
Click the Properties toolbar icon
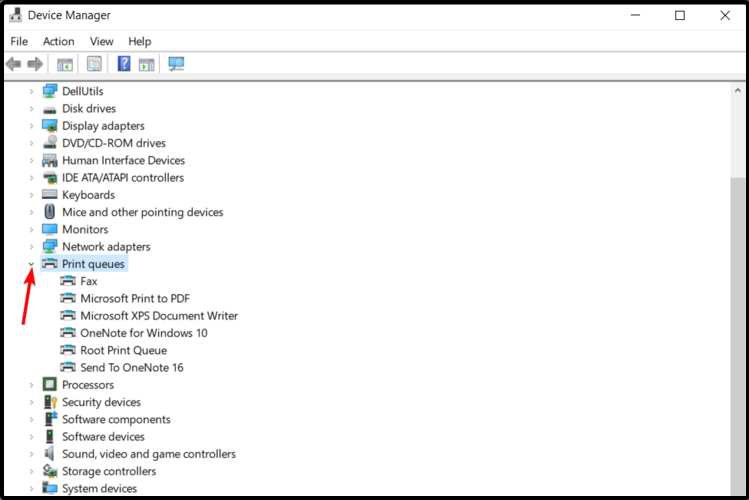coord(94,64)
